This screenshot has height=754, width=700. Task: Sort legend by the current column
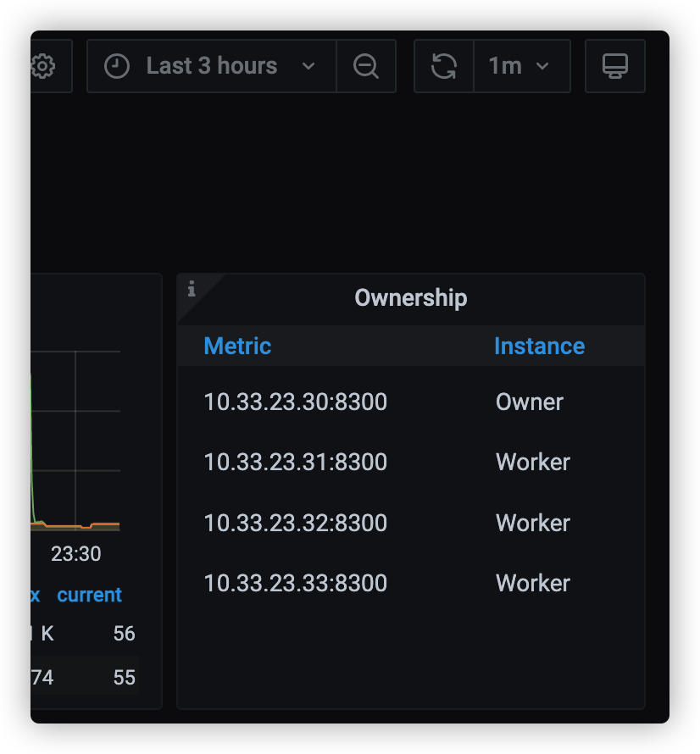coord(89,595)
